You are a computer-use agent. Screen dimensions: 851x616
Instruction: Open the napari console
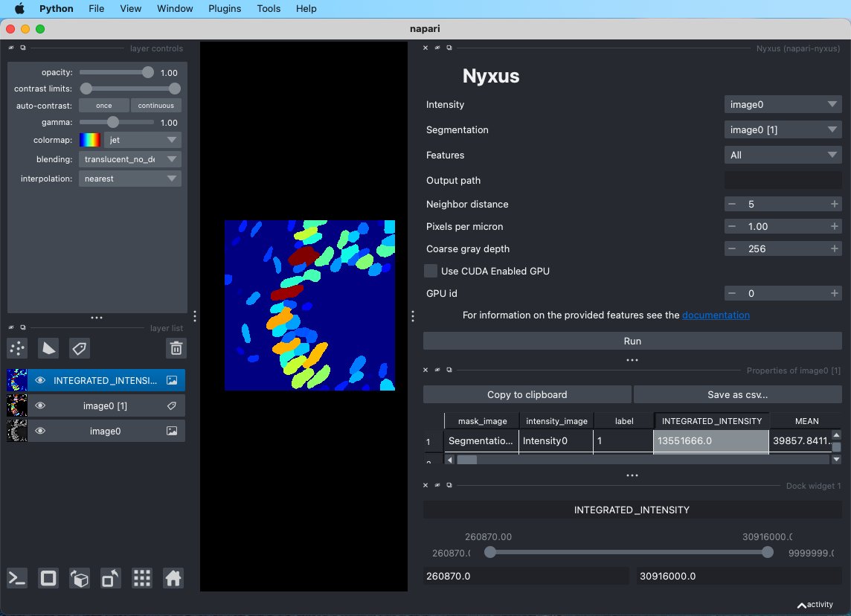coord(17,579)
